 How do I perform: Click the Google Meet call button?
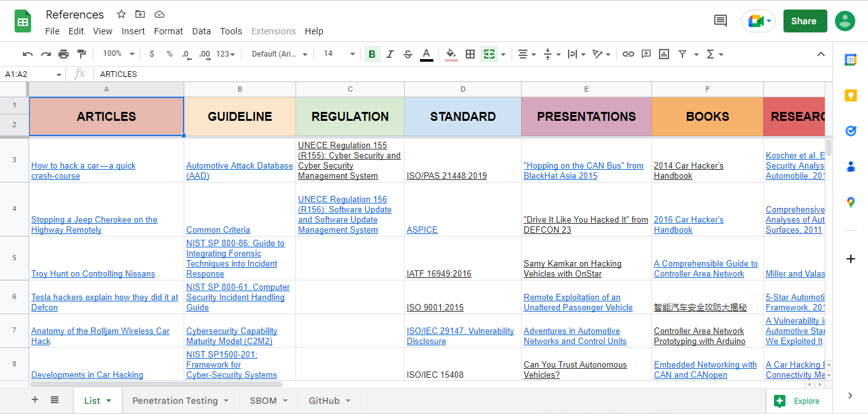759,21
